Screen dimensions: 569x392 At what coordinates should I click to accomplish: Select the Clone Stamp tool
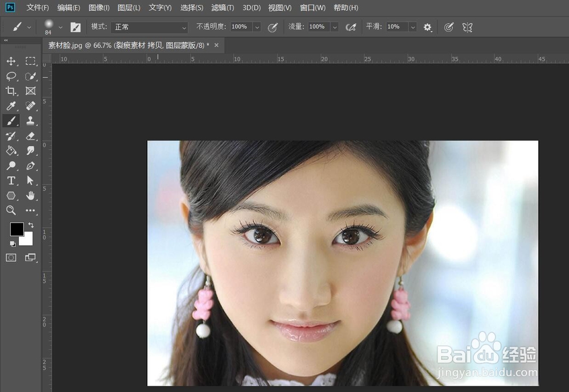(31, 121)
